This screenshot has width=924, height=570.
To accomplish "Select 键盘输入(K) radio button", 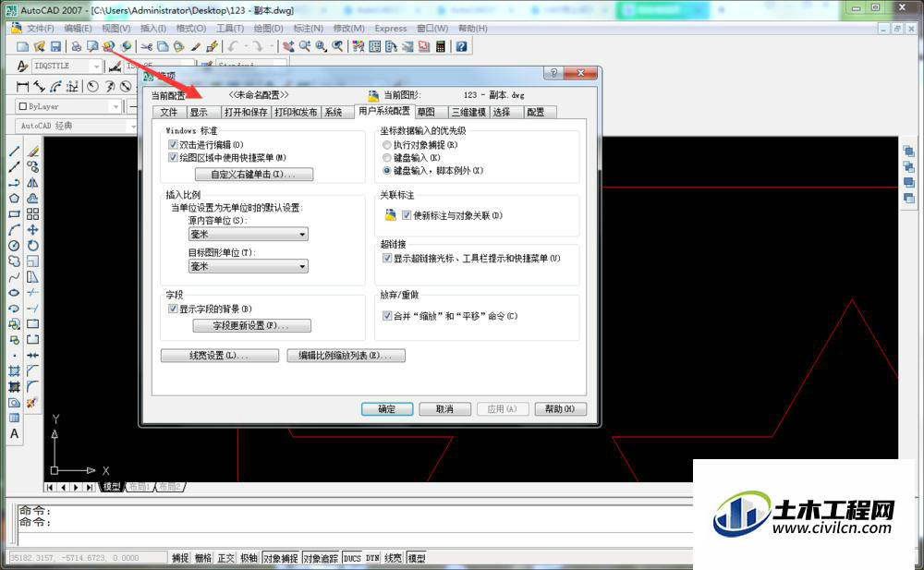I will 387,157.
